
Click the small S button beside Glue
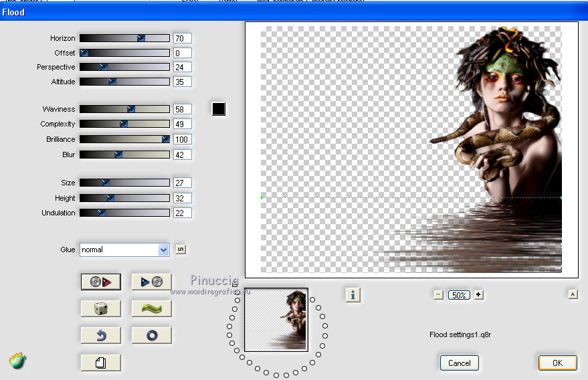[x=181, y=250]
